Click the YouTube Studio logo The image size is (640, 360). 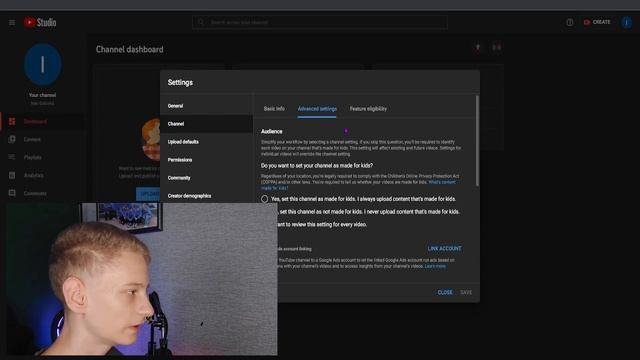click(x=40, y=22)
